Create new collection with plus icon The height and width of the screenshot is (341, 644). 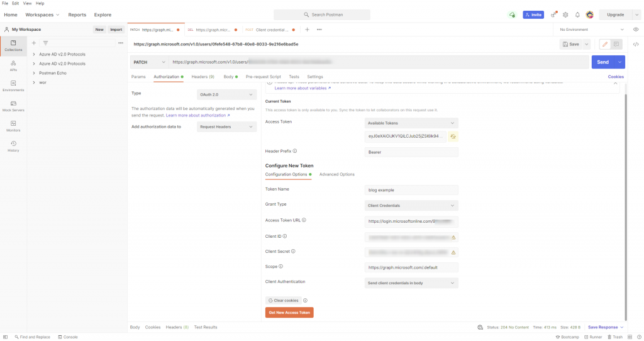pos(34,43)
